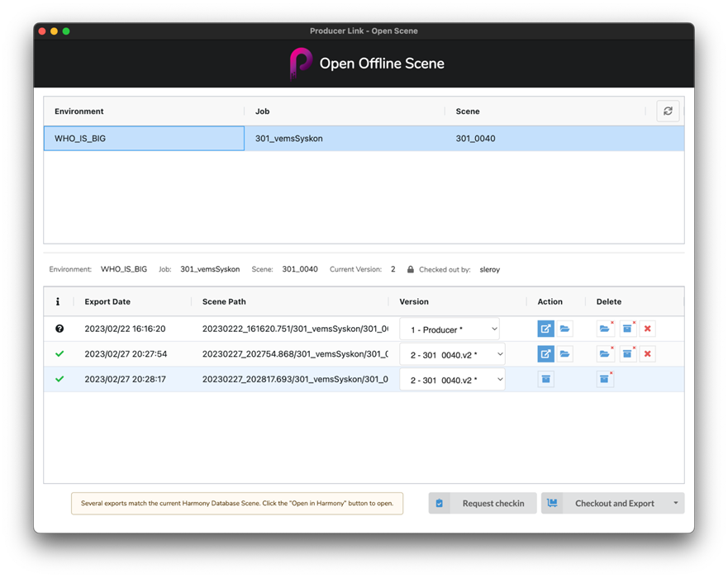
Task: Click scene path starting 20230227_202817.693
Action: click(295, 379)
